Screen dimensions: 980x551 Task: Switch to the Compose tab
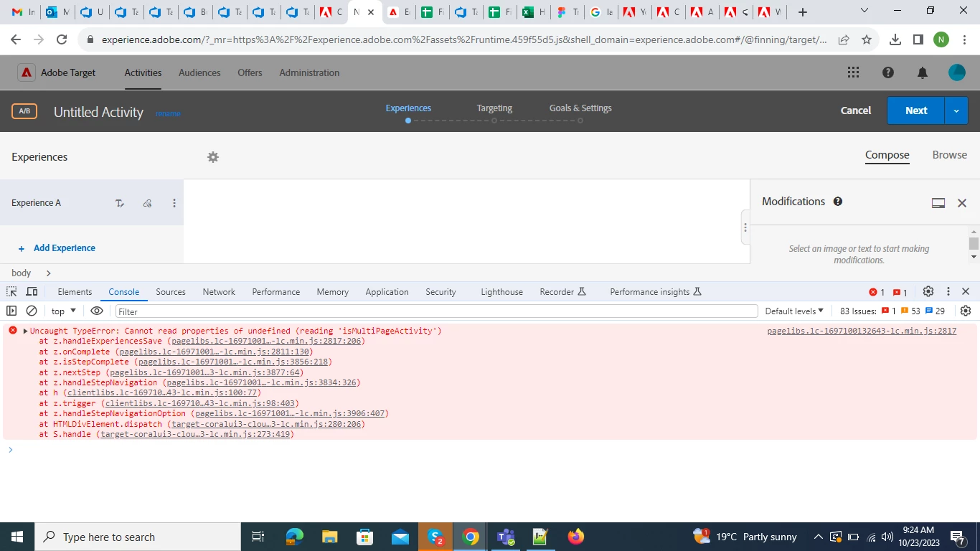click(x=887, y=155)
